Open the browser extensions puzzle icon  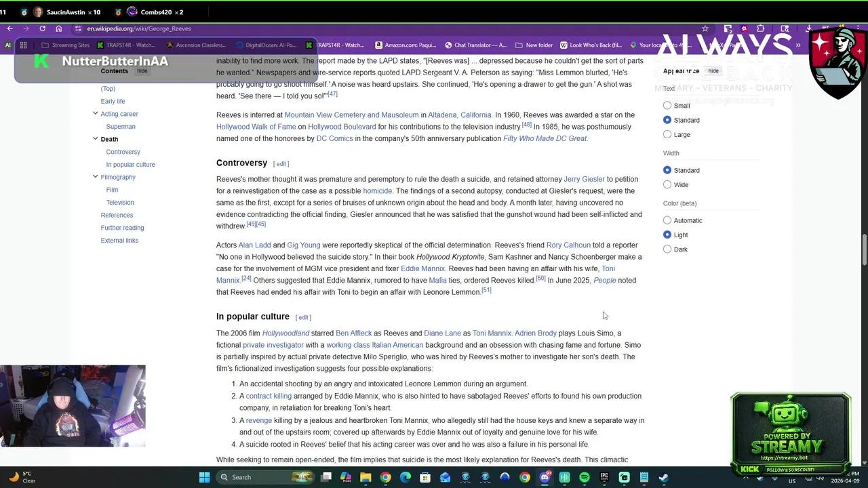tap(760, 28)
